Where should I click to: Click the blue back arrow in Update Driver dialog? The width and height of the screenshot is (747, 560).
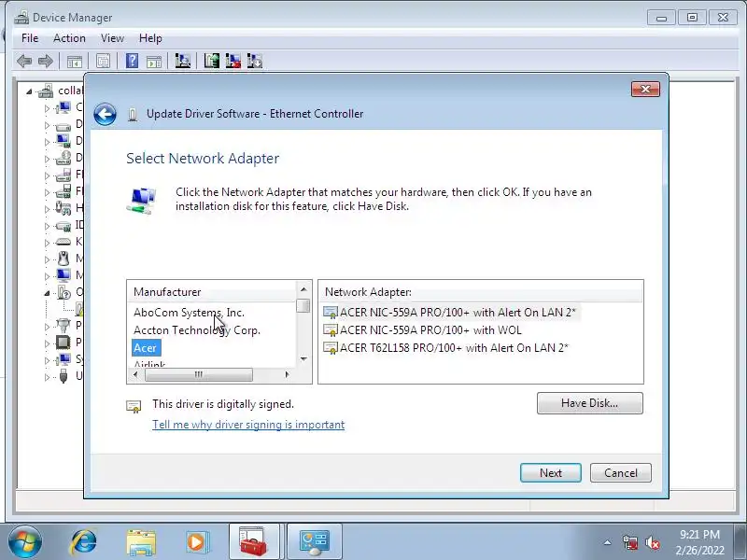(x=105, y=114)
